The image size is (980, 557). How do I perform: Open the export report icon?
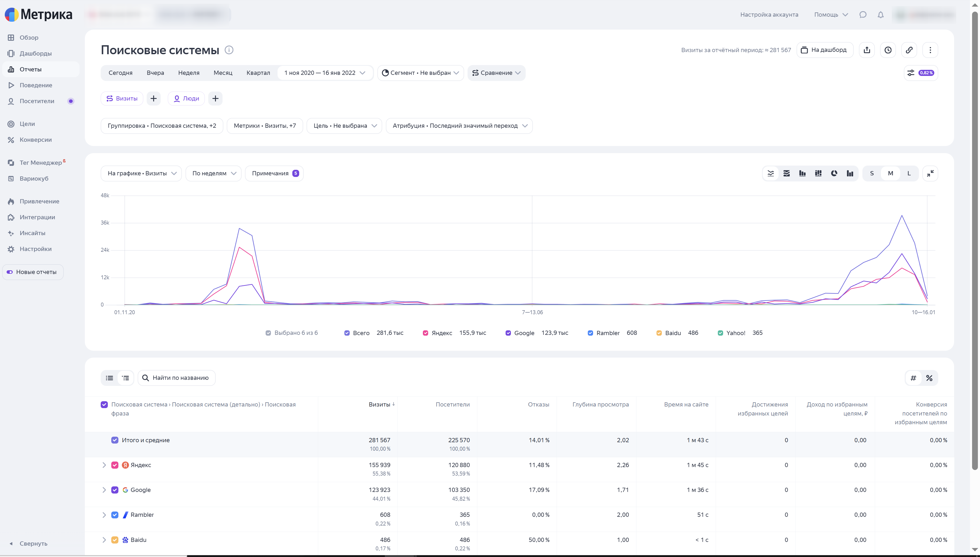(867, 50)
